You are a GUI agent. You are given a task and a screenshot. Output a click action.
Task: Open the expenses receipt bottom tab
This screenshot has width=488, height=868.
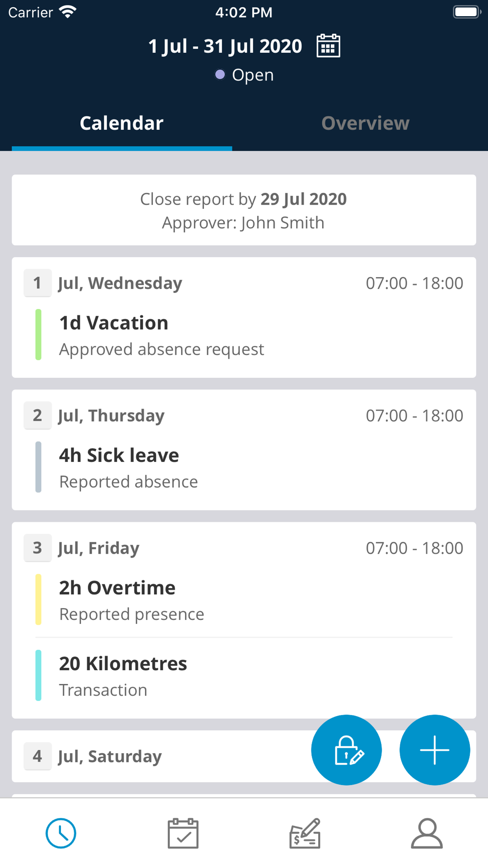pyautogui.click(x=305, y=833)
